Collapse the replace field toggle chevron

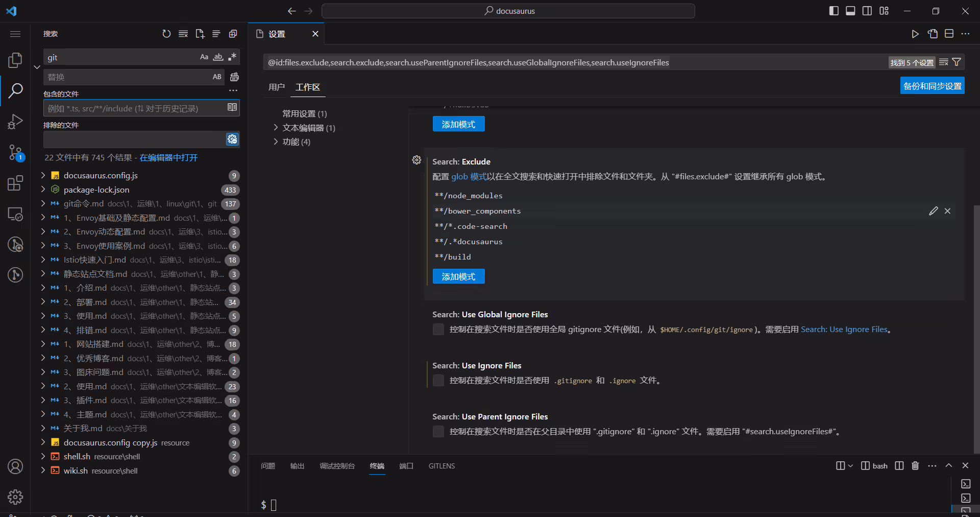[x=37, y=67]
